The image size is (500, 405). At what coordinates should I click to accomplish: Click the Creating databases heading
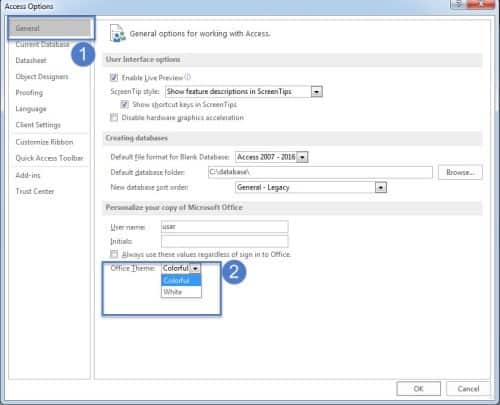(137, 138)
